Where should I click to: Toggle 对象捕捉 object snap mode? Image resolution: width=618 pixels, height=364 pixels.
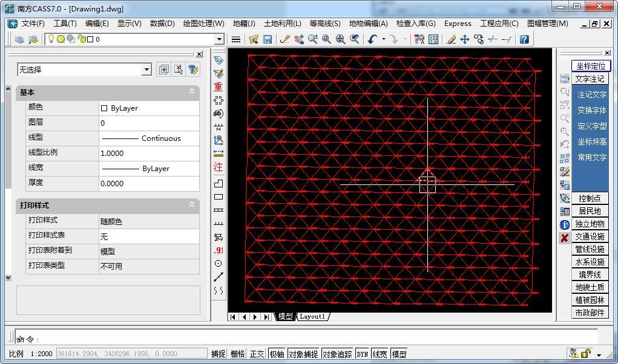(303, 354)
